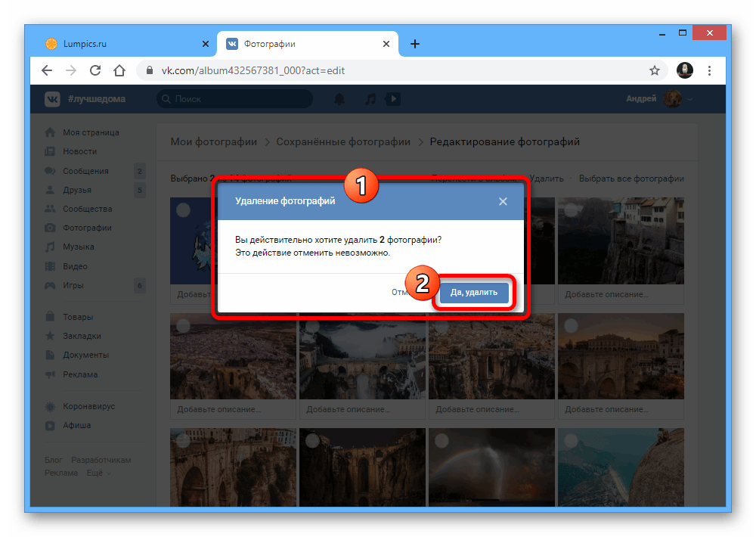
Task: Click the Друзья counter badge
Action: 140,190
